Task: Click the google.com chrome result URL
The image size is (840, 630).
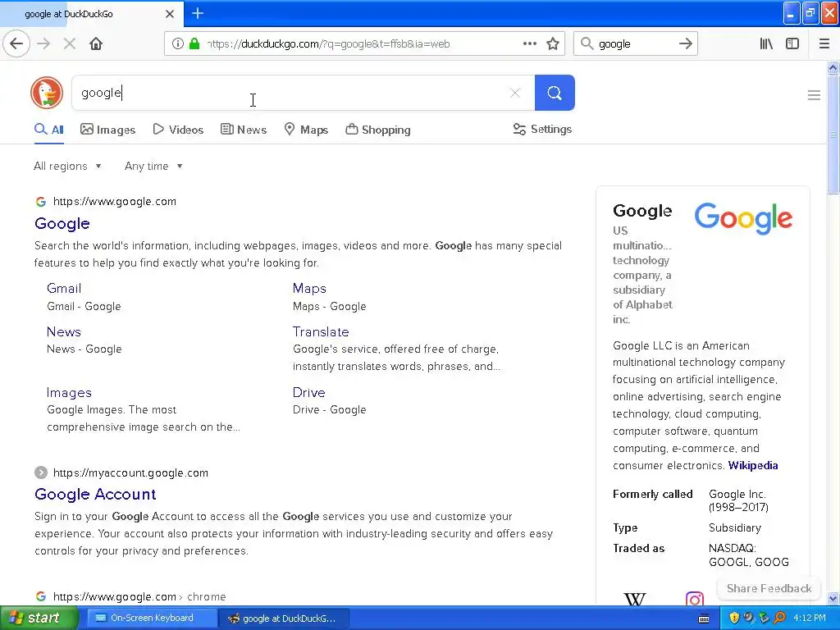Action: pyautogui.click(x=139, y=597)
